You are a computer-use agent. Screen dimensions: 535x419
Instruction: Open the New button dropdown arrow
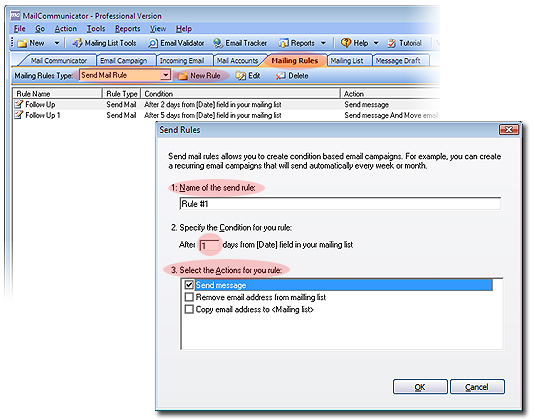[57, 43]
